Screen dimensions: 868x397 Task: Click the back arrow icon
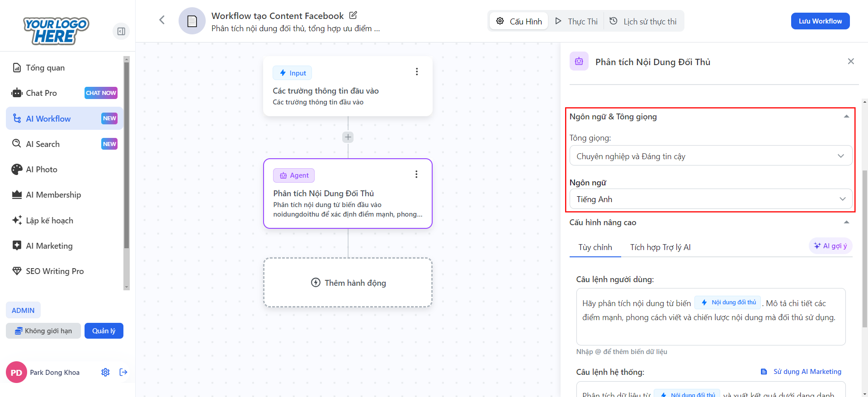point(162,20)
